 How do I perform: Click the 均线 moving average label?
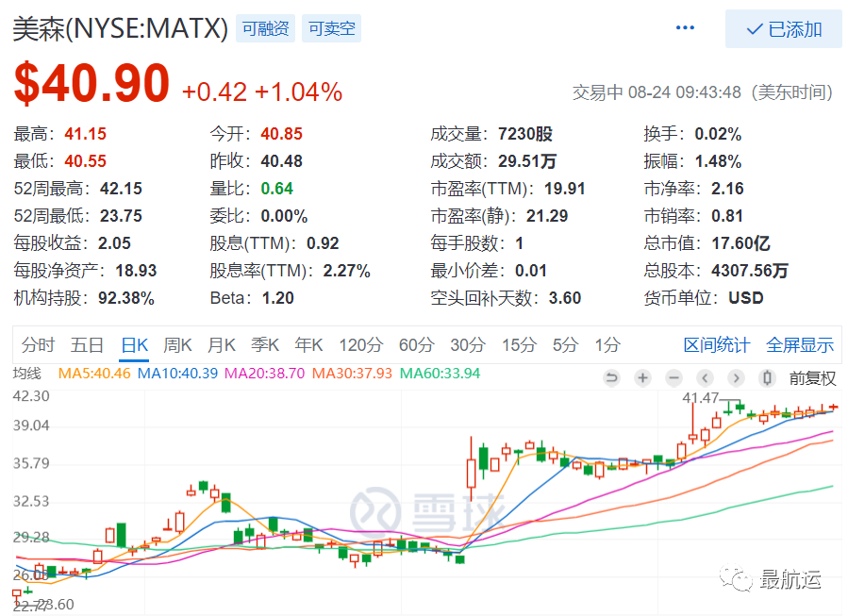[x=27, y=374]
